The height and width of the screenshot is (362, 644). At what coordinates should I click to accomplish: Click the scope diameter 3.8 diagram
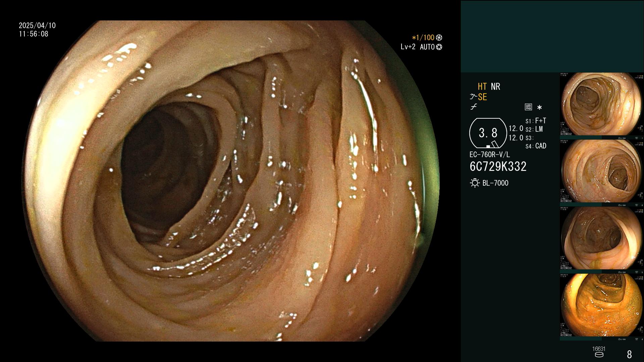click(x=488, y=133)
